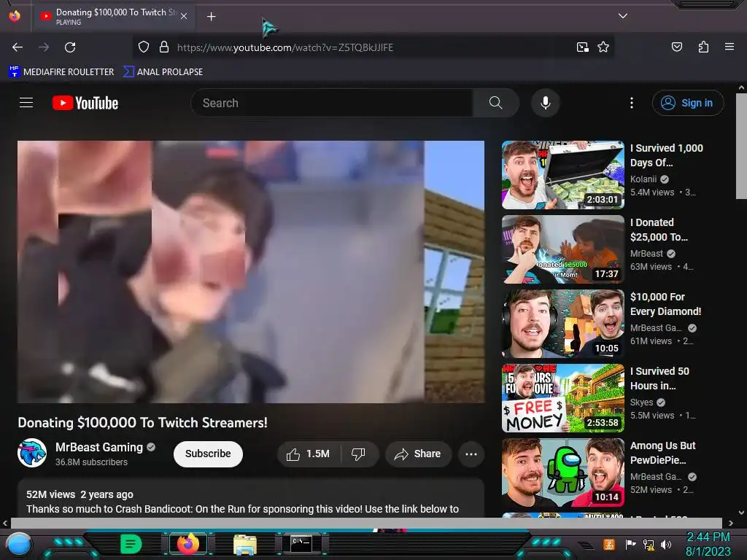Viewport: 747px width, 560px height.
Task: Expand the video description box
Action: tap(251, 499)
